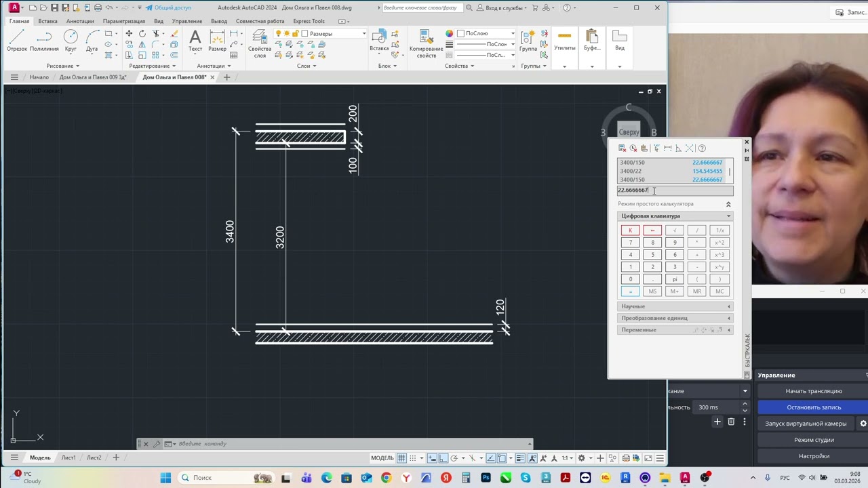Open the AutoCAD application menu

(x=14, y=7)
